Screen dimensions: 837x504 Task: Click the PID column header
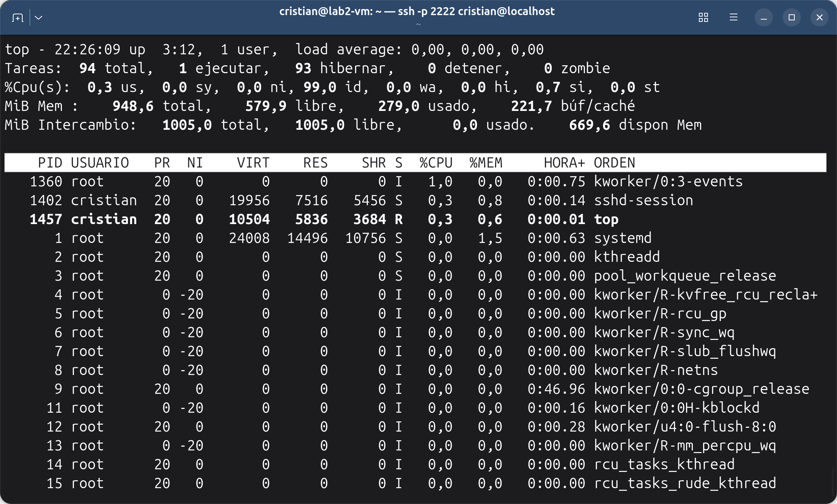pos(50,163)
